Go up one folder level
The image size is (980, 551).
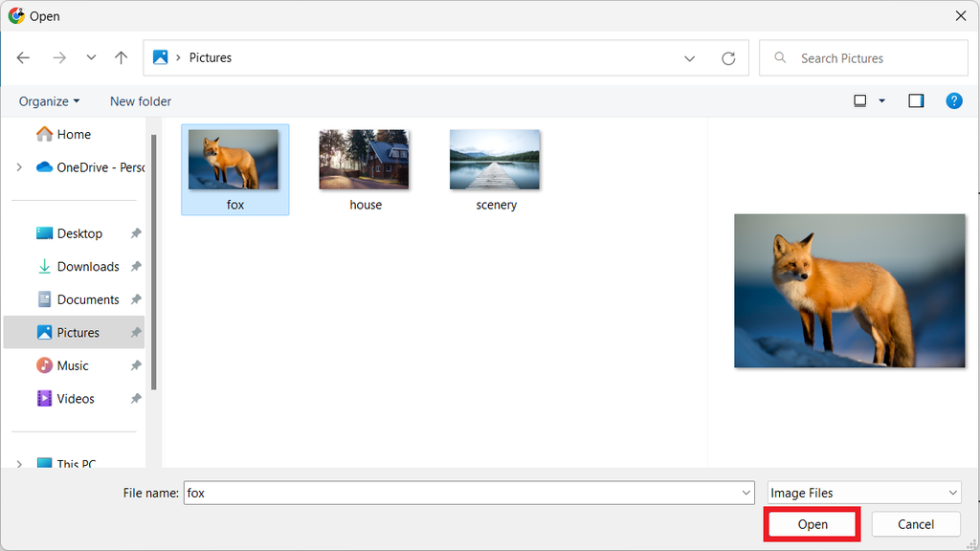click(x=121, y=57)
